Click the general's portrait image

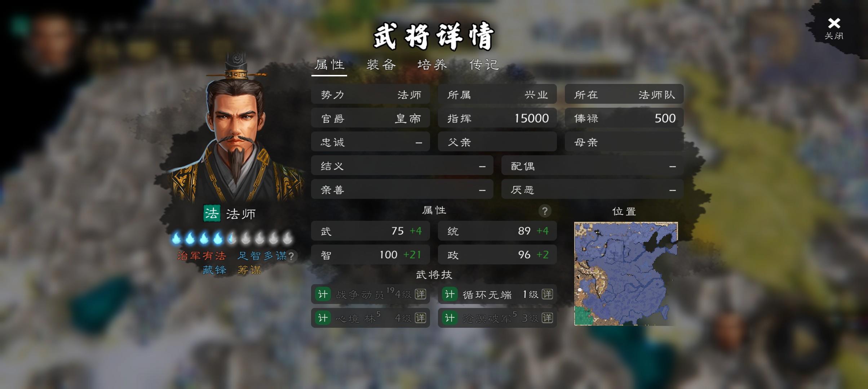click(x=236, y=128)
